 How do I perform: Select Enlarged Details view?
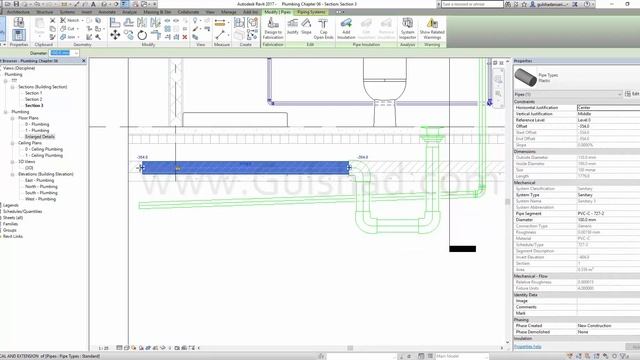pos(40,137)
